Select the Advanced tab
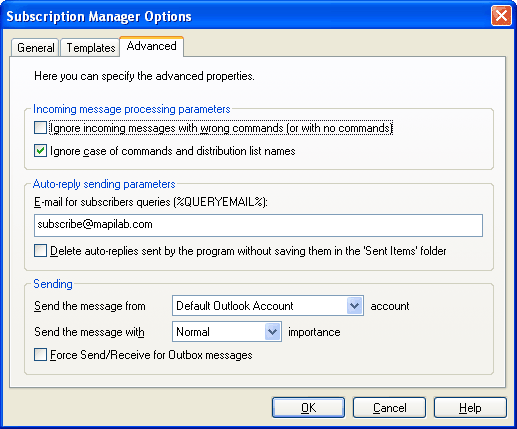Screen dimensions: 517x429 click(x=152, y=46)
